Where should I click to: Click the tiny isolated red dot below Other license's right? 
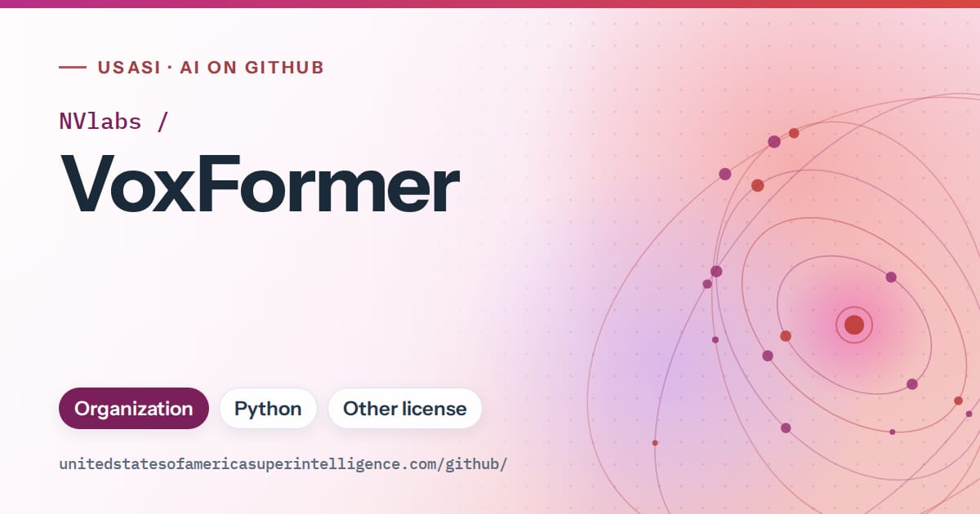click(655, 443)
